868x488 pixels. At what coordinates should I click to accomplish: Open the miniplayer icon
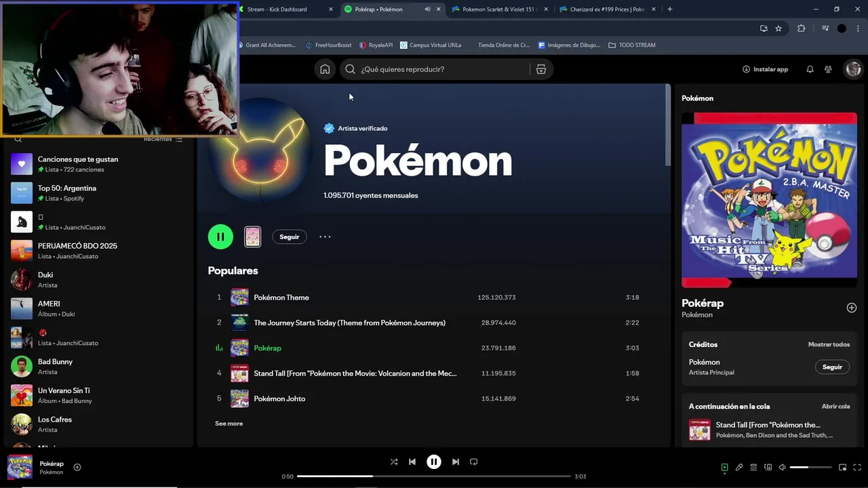click(x=843, y=467)
